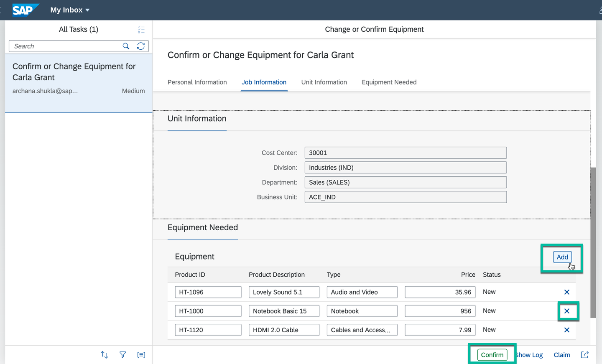Click the HDMI 2.0 Cable description field
The width and height of the screenshot is (602, 364).
[x=284, y=330]
